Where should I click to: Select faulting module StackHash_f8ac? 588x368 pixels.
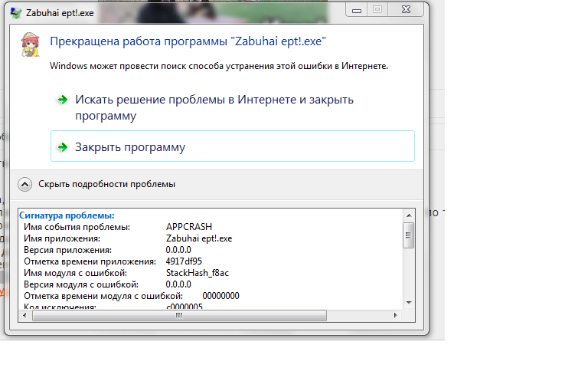pyautogui.click(x=198, y=273)
